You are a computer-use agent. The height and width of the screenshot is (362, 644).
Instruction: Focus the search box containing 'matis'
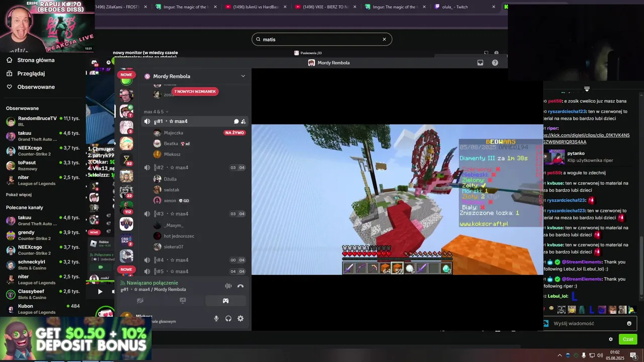321,39
